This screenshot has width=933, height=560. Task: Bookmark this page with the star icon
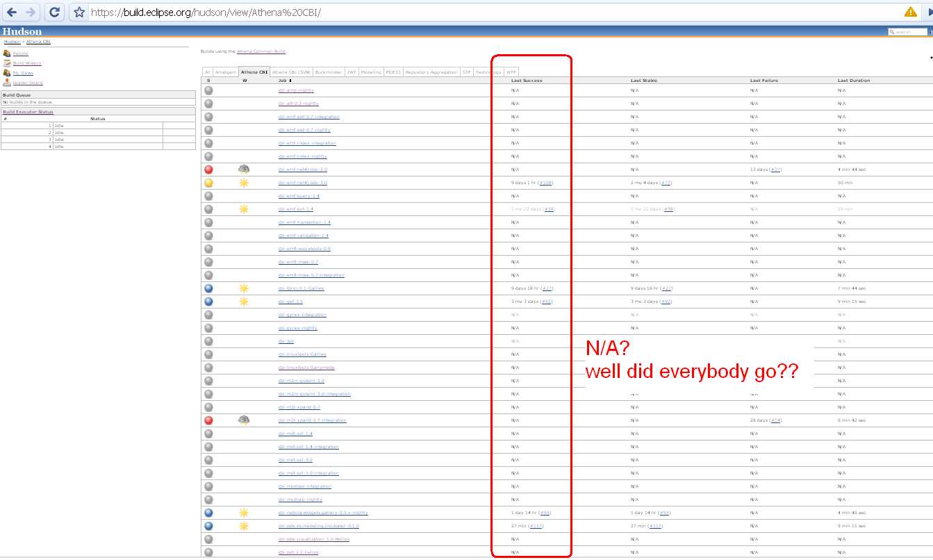(79, 12)
